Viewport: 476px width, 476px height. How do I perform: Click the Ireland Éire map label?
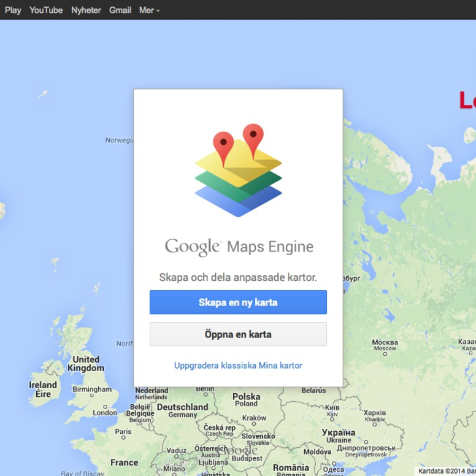coord(43,390)
